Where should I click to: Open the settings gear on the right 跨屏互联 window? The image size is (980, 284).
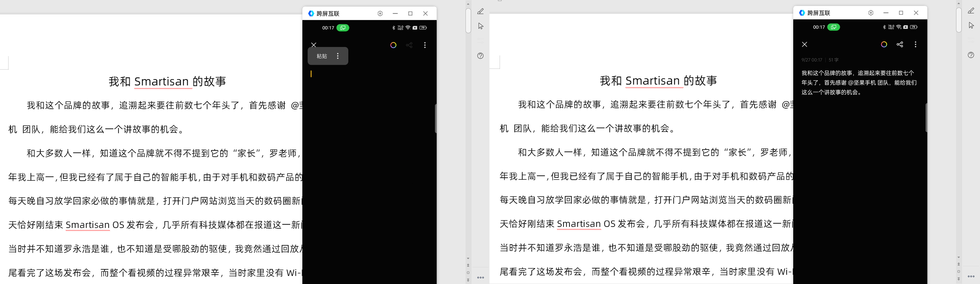[x=871, y=13]
